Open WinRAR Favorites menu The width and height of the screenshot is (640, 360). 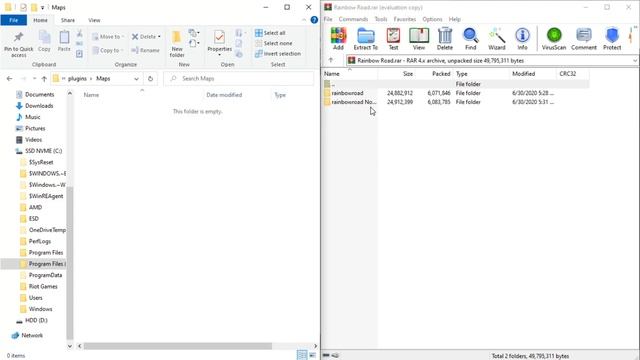(x=404, y=19)
